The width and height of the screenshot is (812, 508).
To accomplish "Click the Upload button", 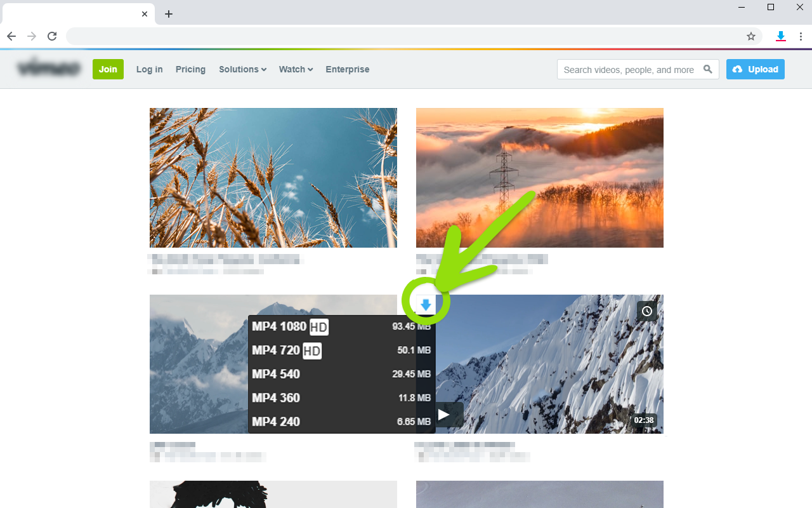I will (x=755, y=69).
